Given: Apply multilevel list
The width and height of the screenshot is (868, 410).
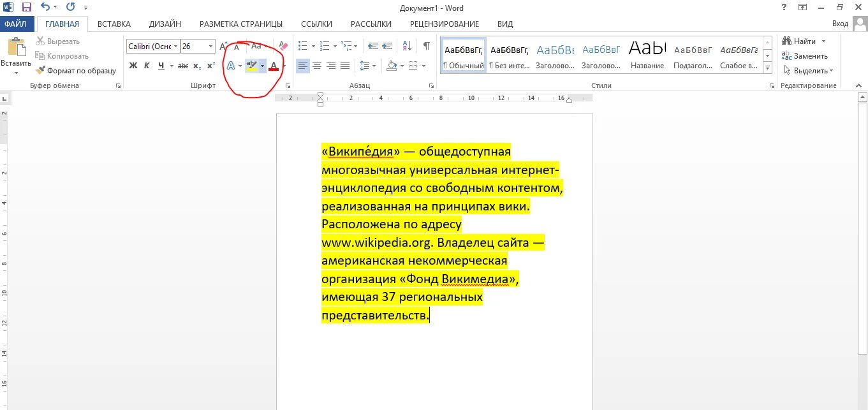Looking at the screenshot, I should 346,46.
